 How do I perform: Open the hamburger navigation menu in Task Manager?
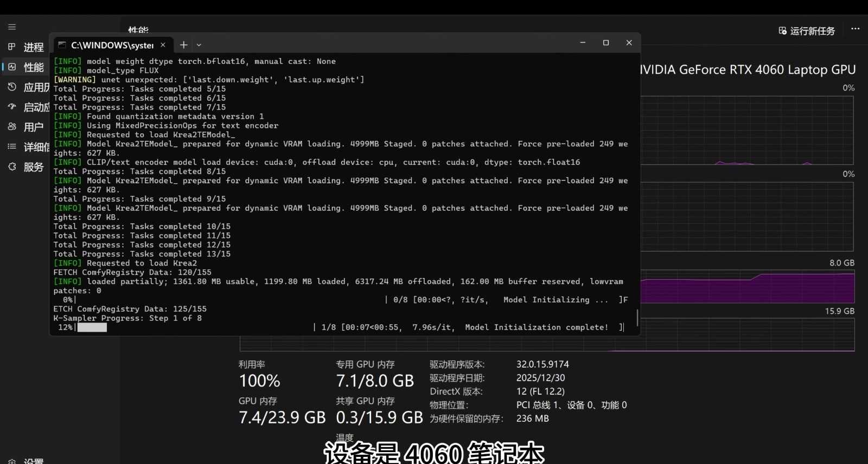pos(12,27)
